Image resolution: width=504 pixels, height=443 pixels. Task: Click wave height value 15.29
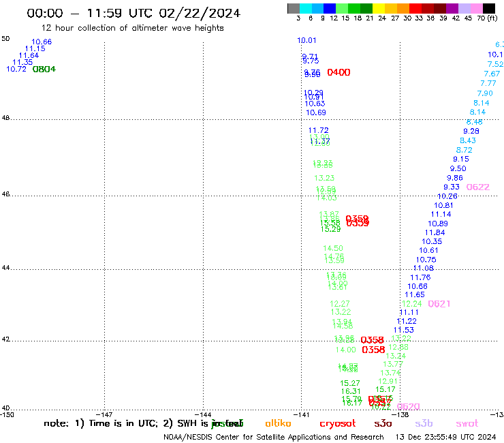[x=330, y=229]
